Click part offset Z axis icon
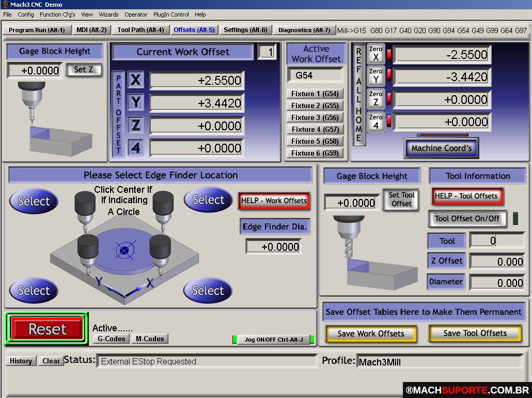The image size is (532, 398). (136, 125)
